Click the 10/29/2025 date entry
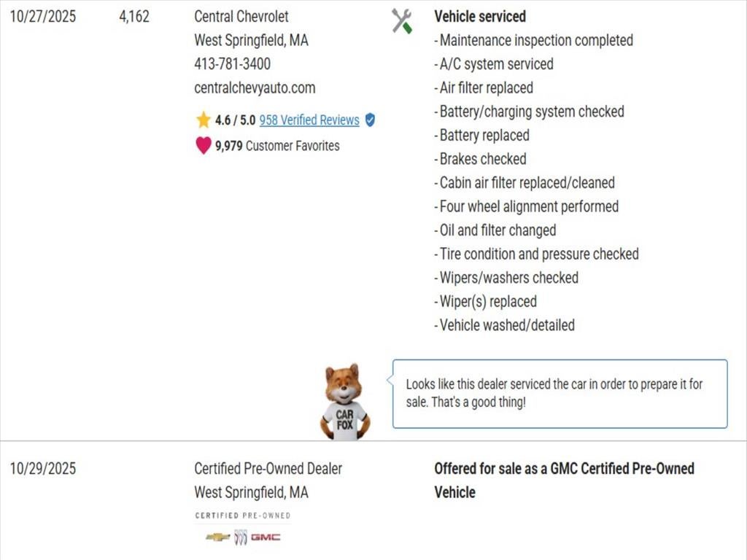This screenshot has width=747, height=560. pyautogui.click(x=42, y=469)
